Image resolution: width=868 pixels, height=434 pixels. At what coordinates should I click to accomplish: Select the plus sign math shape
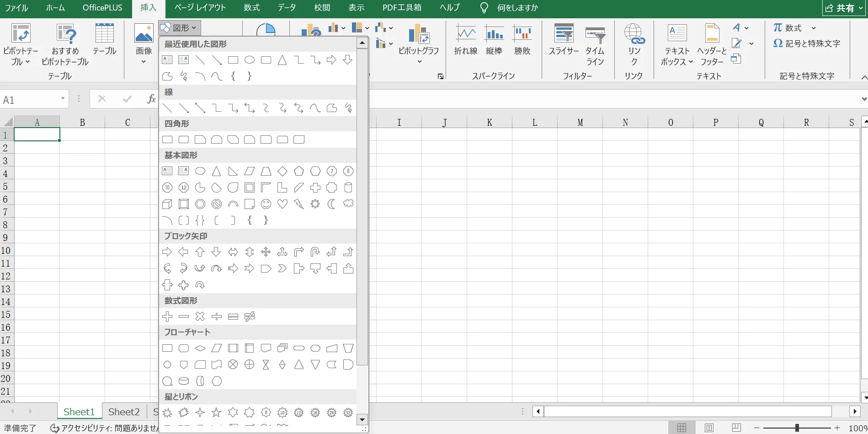pos(167,316)
